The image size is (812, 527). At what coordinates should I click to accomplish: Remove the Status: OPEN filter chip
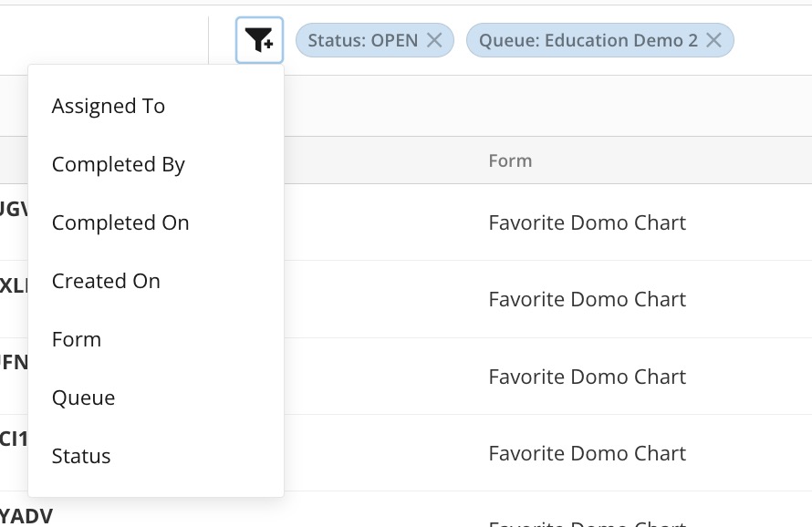[x=435, y=40]
